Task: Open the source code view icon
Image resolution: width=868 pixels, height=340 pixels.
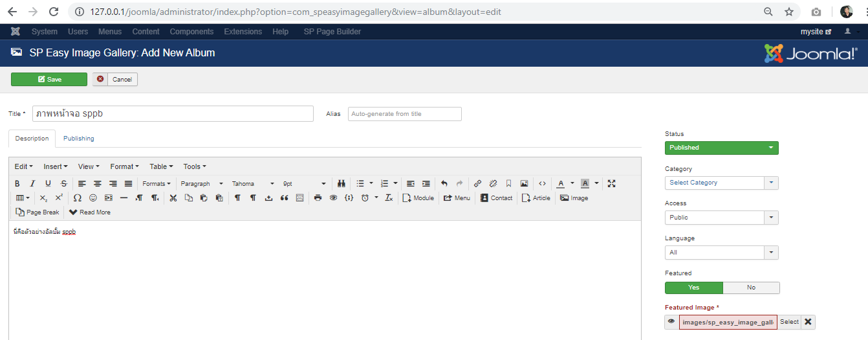Action: pos(542,184)
